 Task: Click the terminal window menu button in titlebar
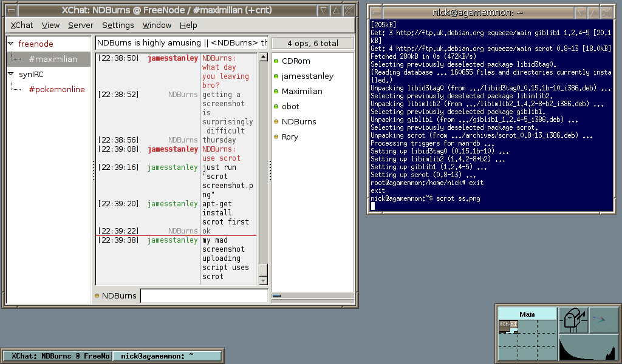[377, 12]
